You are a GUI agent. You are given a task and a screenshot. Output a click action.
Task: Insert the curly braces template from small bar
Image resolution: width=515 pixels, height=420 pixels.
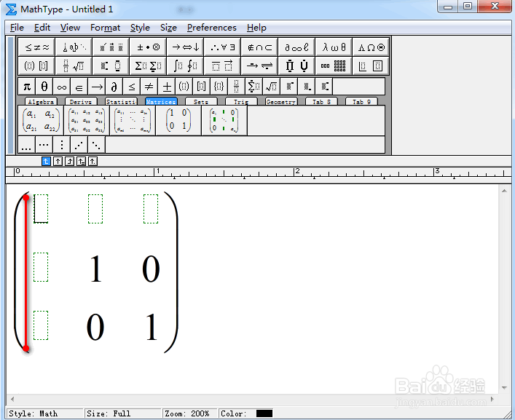point(219,87)
